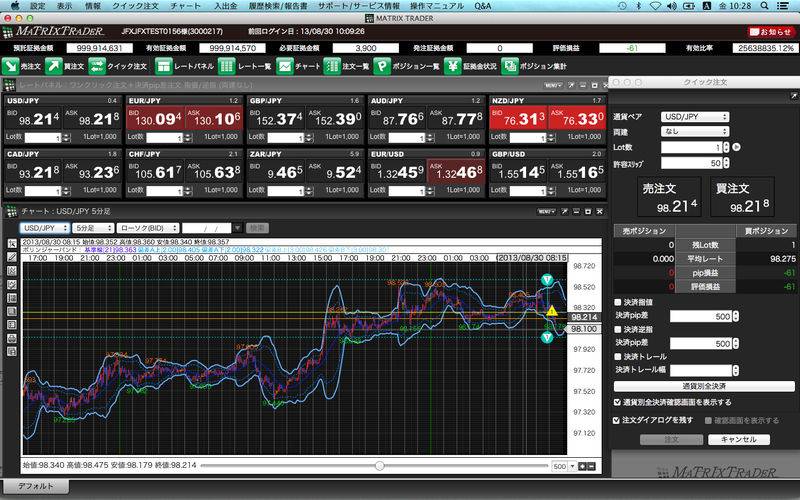Open the Q&A menu in menu bar
This screenshot has height=500, width=800.
[483, 6]
